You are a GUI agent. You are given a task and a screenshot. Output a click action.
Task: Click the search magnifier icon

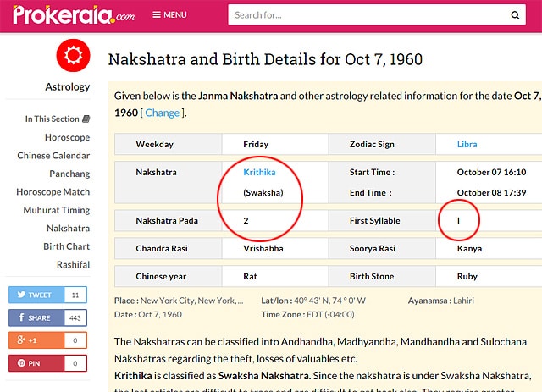tap(515, 15)
